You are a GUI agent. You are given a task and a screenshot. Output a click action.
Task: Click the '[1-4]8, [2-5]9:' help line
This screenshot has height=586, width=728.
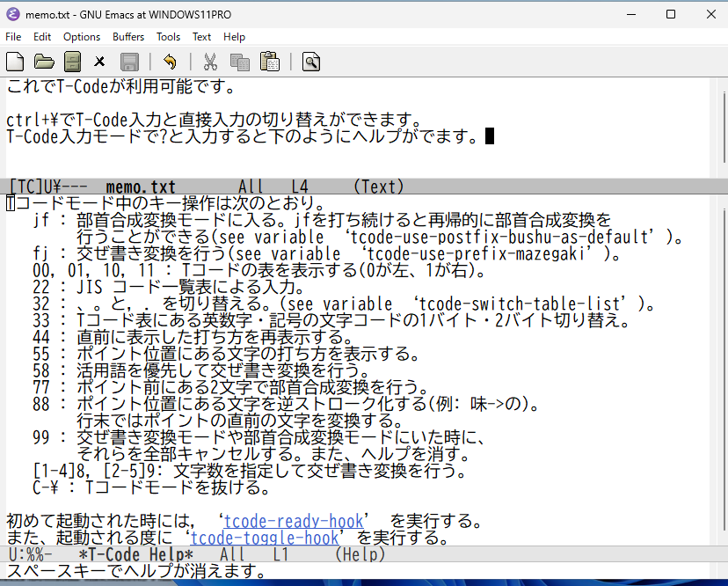click(x=250, y=472)
